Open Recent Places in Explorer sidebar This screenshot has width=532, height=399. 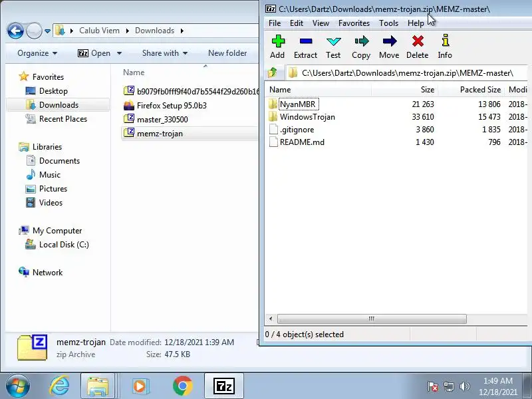(63, 119)
